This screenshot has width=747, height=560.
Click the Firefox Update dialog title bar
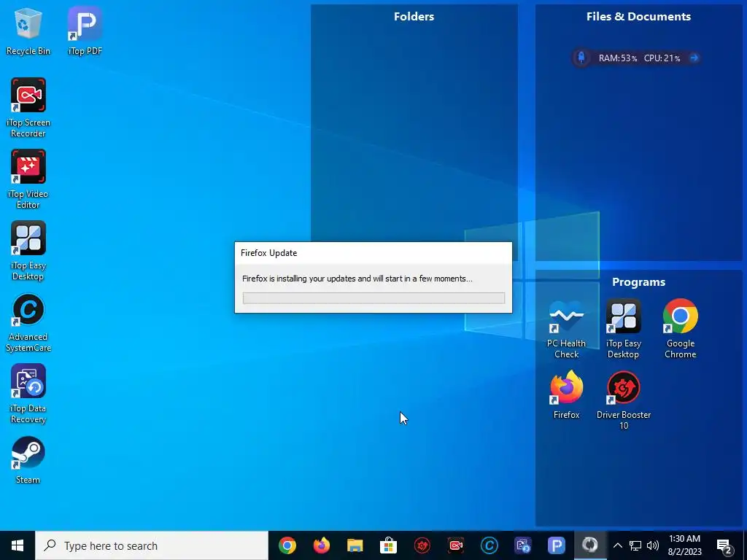tap(373, 253)
